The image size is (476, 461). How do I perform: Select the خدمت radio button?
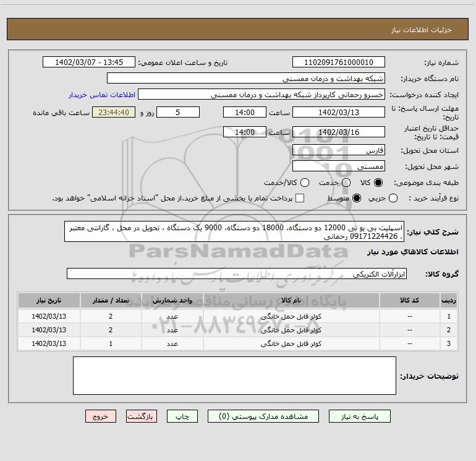346,183
